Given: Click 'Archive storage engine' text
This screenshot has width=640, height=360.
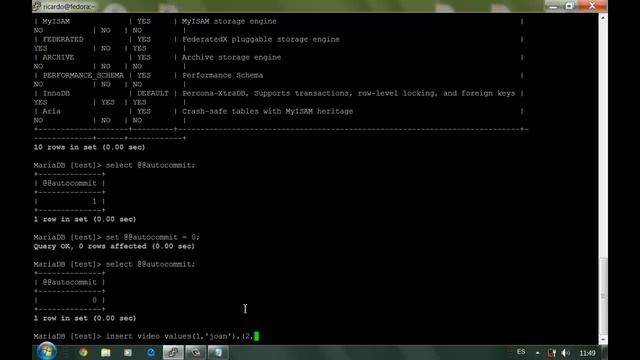Looking at the screenshot, I should 231,57.
